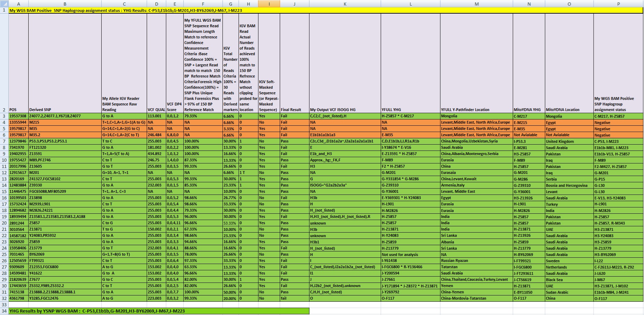Click the green 'YHG Results by YSNP WGS BAM' cell

tap(159, 311)
